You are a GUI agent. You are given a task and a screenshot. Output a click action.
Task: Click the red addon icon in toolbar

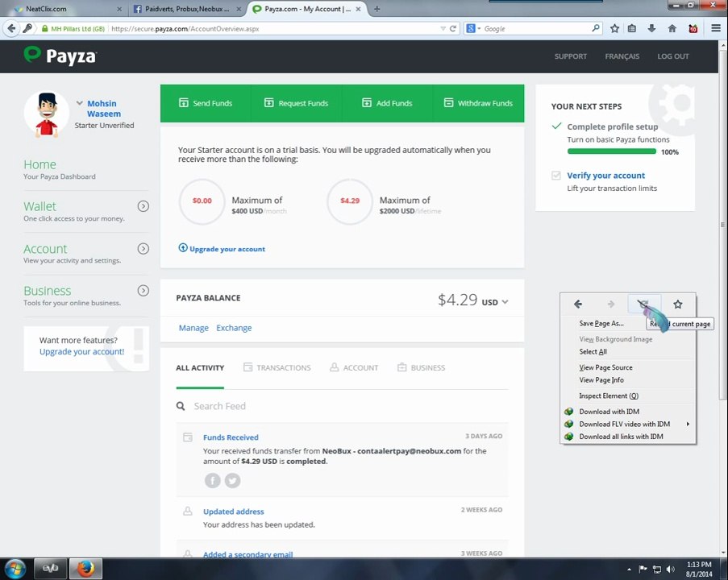[x=693, y=28]
